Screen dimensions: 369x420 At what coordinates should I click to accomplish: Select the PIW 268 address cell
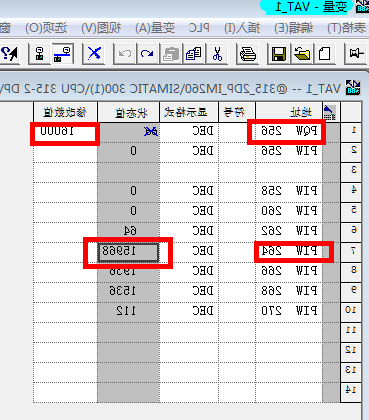[289, 292]
